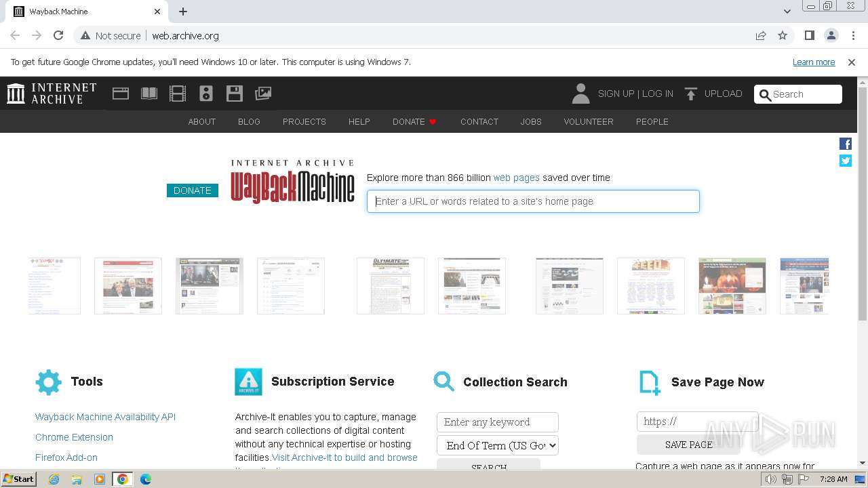Viewport: 868px width, 488px height.
Task: Focus the Save Page Now https:// field
Action: pyautogui.click(x=697, y=421)
